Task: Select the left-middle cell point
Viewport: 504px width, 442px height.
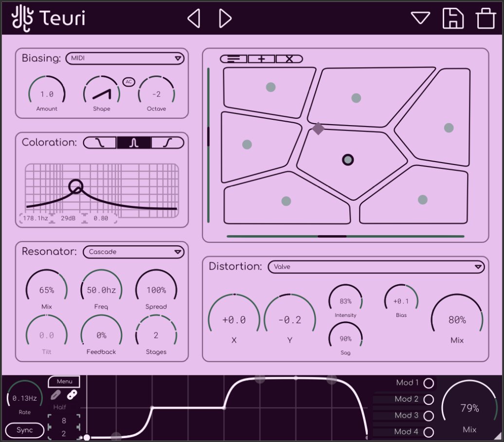Action: 247,145
